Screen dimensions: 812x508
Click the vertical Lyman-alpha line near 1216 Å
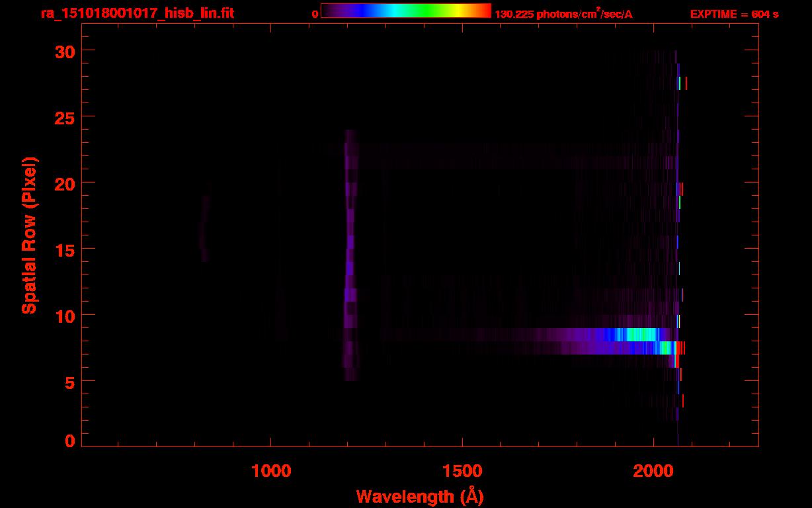[x=350, y=255]
